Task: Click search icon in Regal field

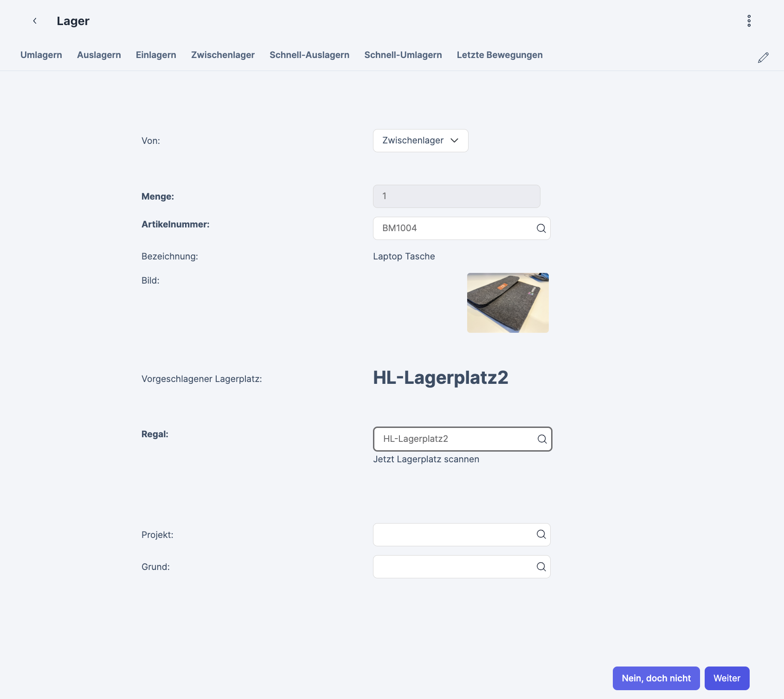Action: 542,439
